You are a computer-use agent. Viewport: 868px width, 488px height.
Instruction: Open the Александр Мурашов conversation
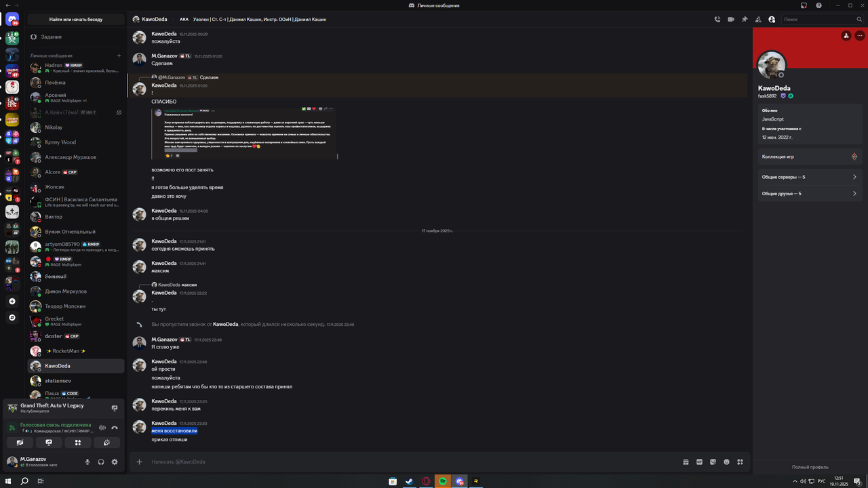click(76, 157)
